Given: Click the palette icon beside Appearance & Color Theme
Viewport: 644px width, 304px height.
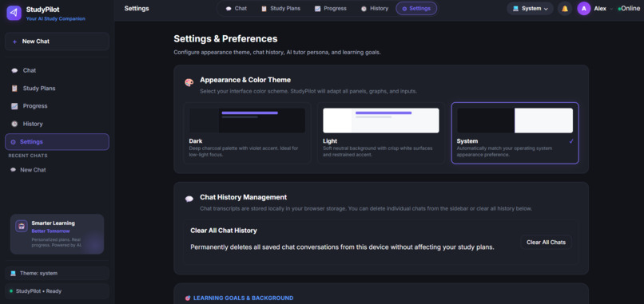Looking at the screenshot, I should 189,82.
